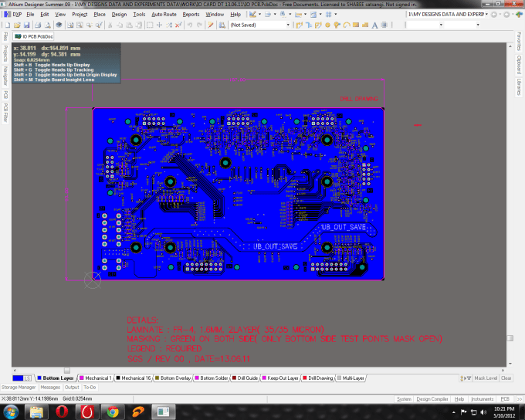
Task: Click the Clear filter button
Action: pyautogui.click(x=506, y=378)
